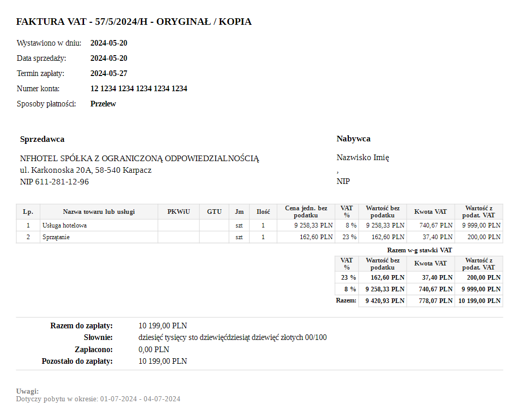Click the 'Uwagi:' label
The height and width of the screenshot is (420, 519).
[x=27, y=391]
